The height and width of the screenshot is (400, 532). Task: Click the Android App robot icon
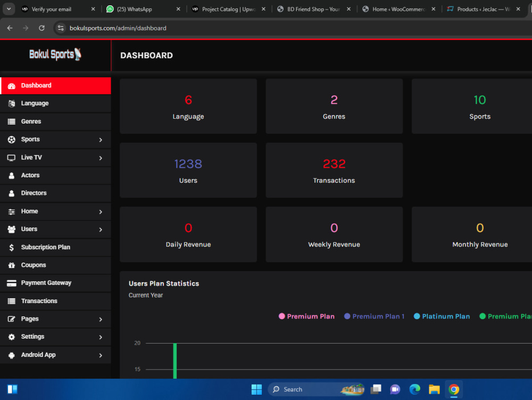click(12, 355)
